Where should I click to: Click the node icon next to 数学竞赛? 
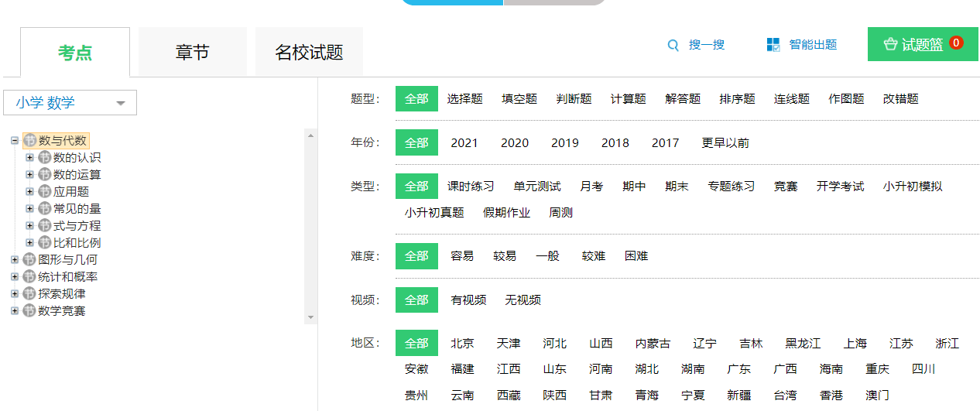[29, 311]
